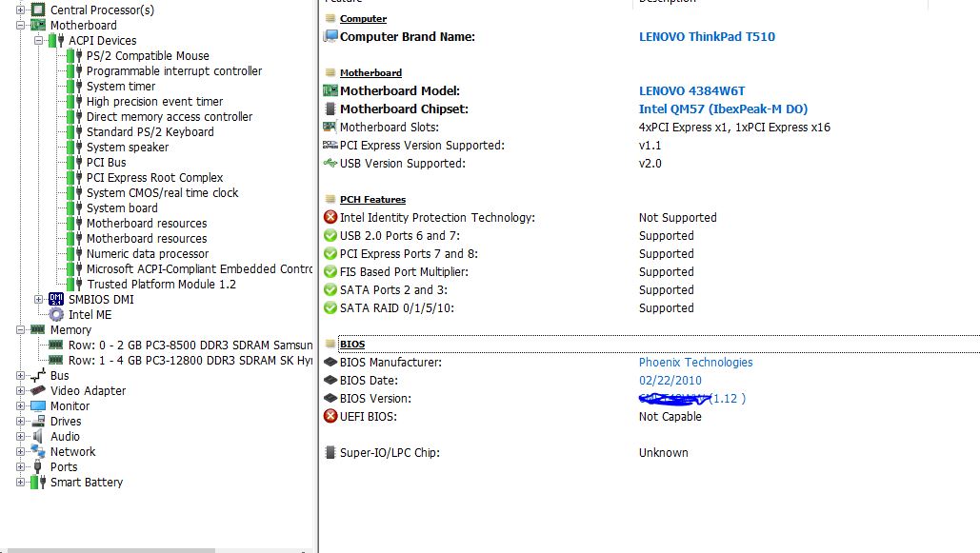Image resolution: width=980 pixels, height=553 pixels.
Task: Click the USB Version Supported icon
Action: pos(330,163)
